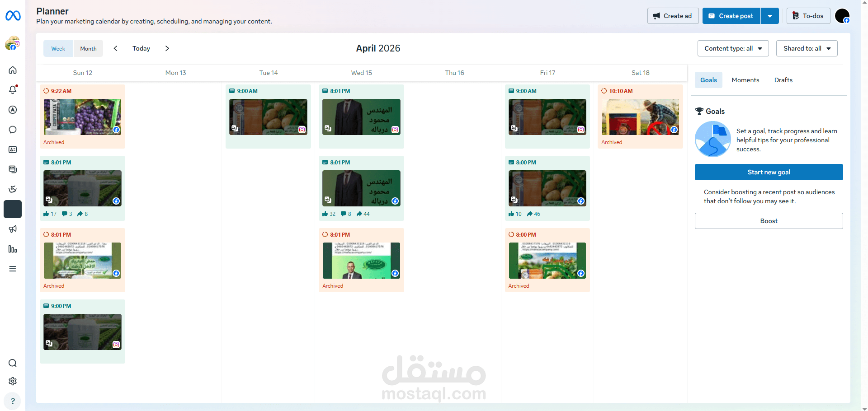
Task: Open Sun 12 9:00 PM Instagram post thumbnail
Action: [x=82, y=332]
